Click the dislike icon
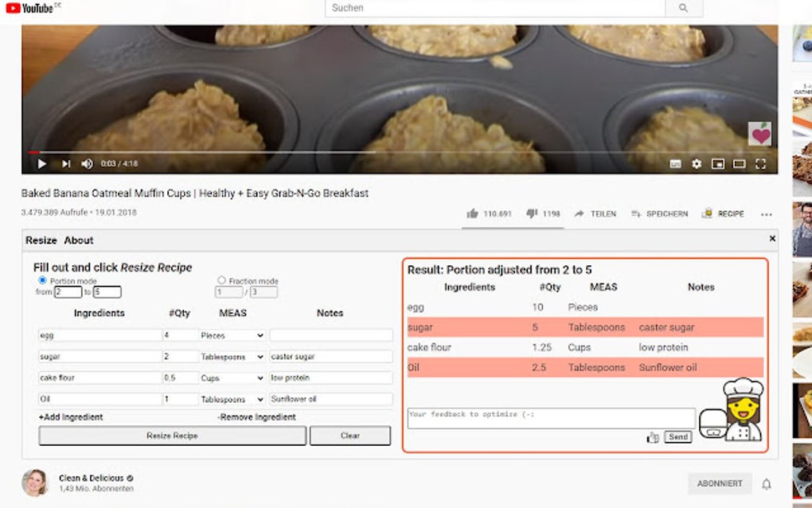This screenshot has width=812, height=508. tap(531, 213)
